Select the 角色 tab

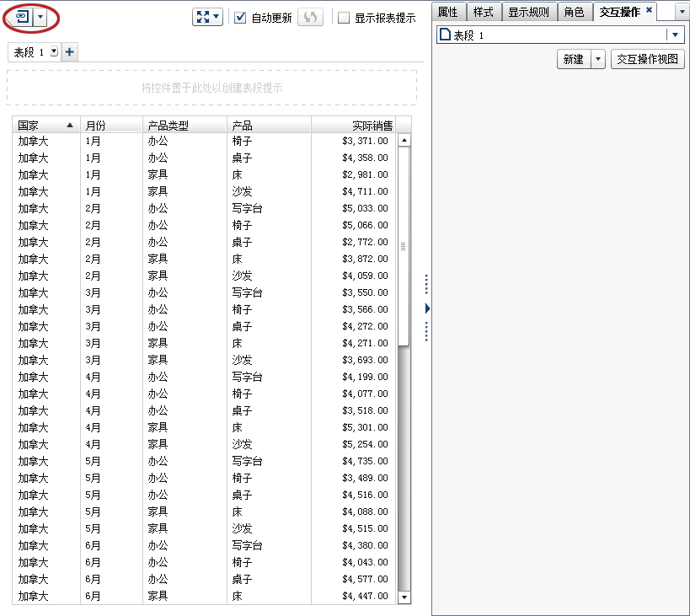pyautogui.click(x=575, y=12)
